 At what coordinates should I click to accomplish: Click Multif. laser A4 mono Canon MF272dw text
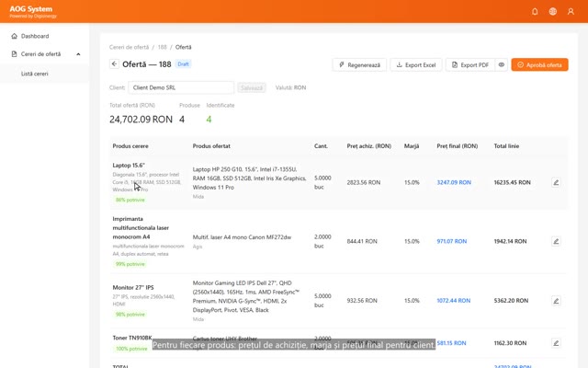click(x=242, y=237)
